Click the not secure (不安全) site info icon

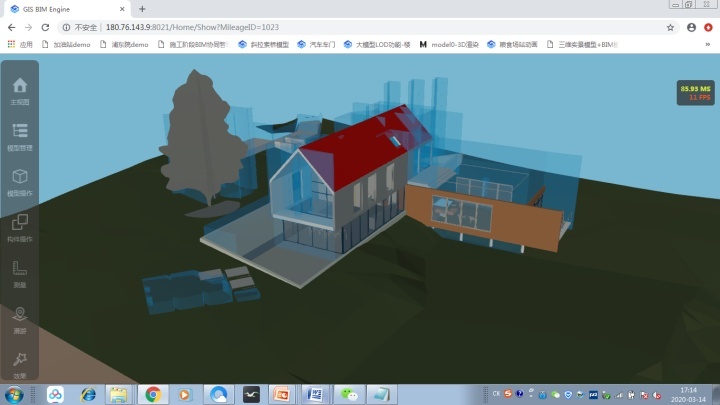(x=66, y=28)
